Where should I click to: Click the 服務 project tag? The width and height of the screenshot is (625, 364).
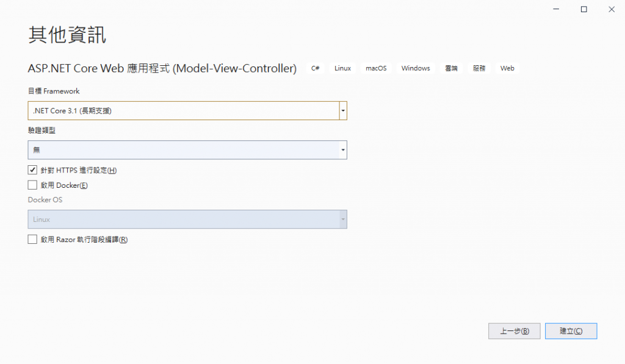pos(479,68)
